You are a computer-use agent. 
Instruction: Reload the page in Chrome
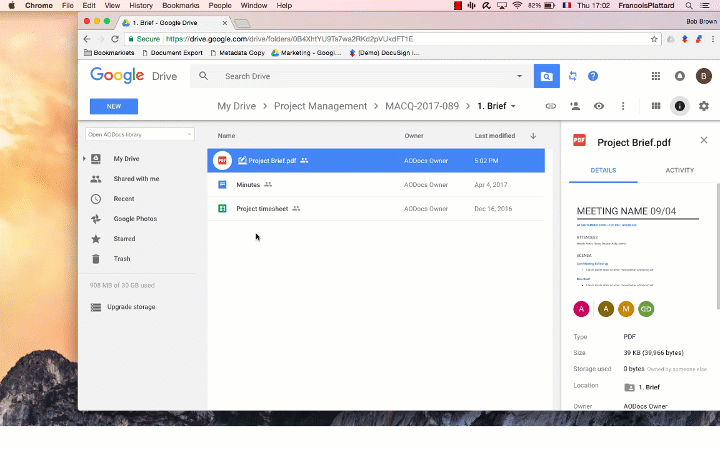pos(115,39)
